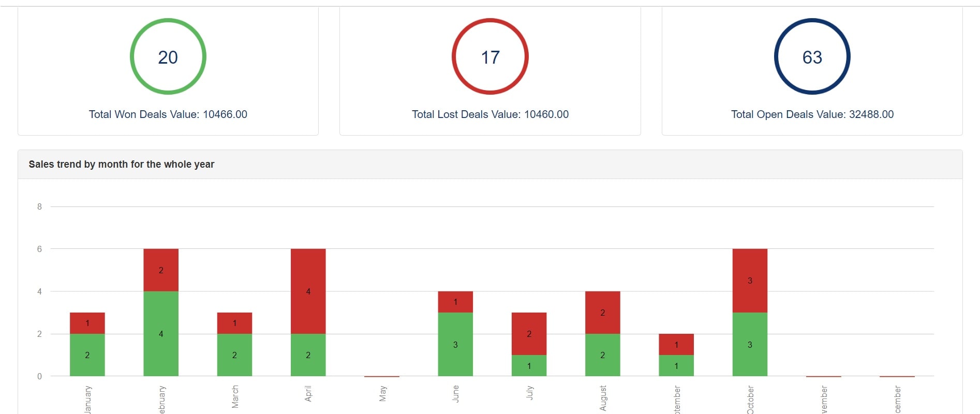Screen dimensions: 980x414
Task: Click February's green bar segment labeled 4
Action: (x=161, y=334)
